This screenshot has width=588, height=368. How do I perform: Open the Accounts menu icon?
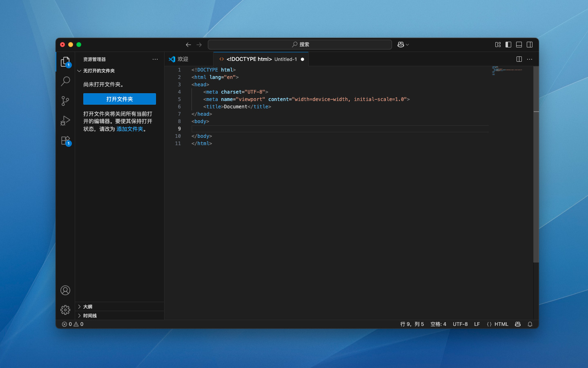[x=65, y=290]
